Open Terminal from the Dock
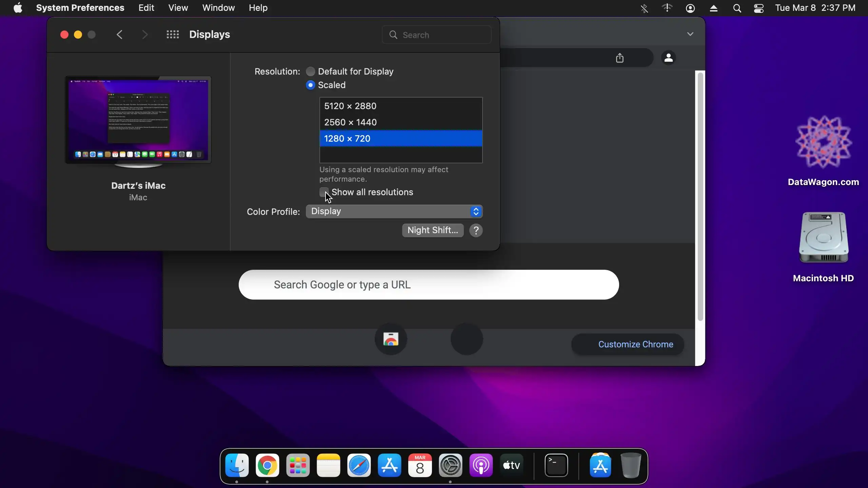 (556, 465)
